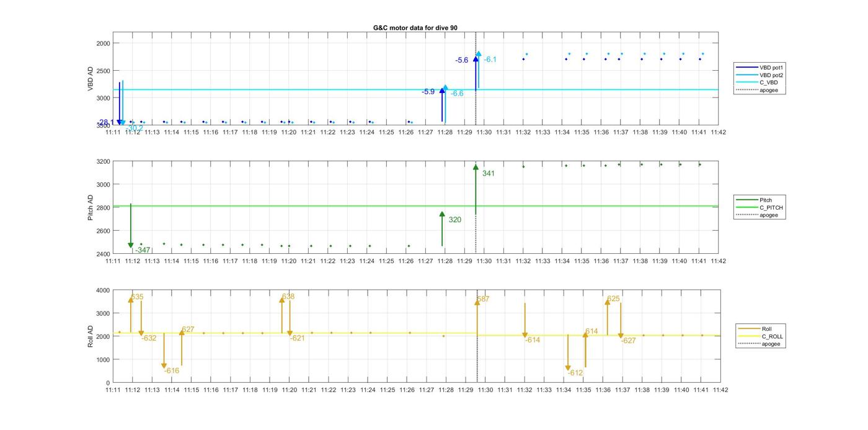This screenshot has width=868, height=430.
Task: Click the '-612' annotation in the Roll plot
Action: 575,373
